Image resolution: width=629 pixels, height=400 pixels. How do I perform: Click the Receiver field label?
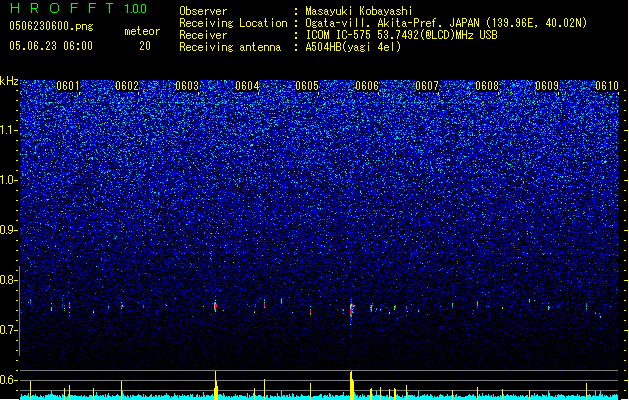coord(203,35)
